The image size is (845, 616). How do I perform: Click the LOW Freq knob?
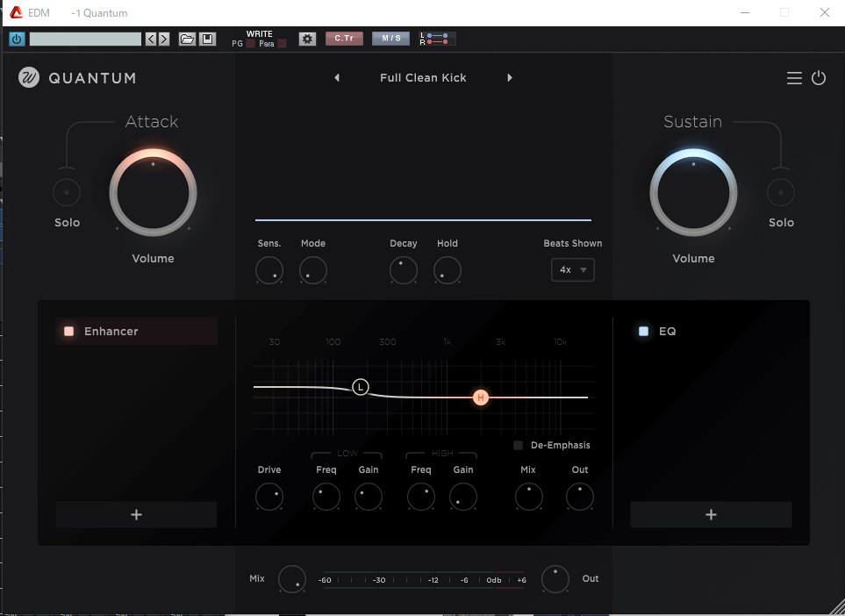point(326,497)
